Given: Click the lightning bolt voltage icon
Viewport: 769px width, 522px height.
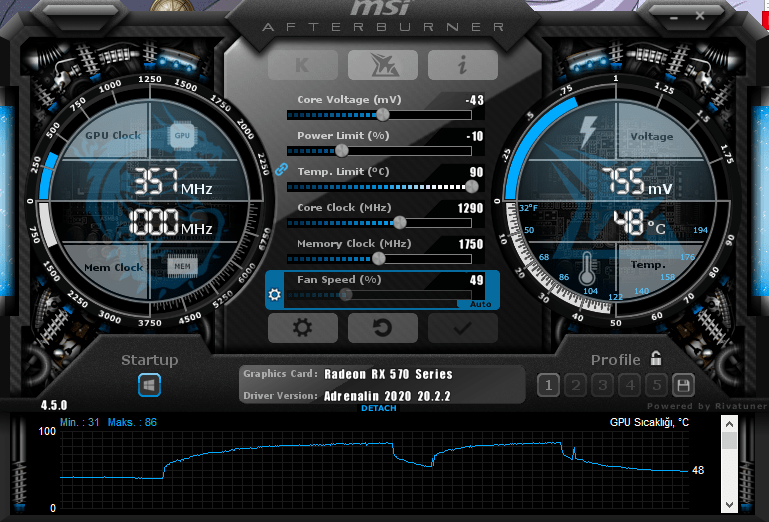Looking at the screenshot, I should pos(587,131).
